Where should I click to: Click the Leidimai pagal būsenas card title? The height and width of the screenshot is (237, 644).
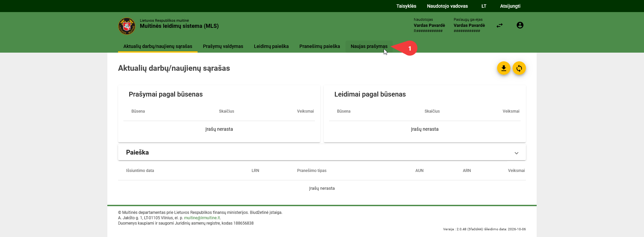(x=370, y=94)
